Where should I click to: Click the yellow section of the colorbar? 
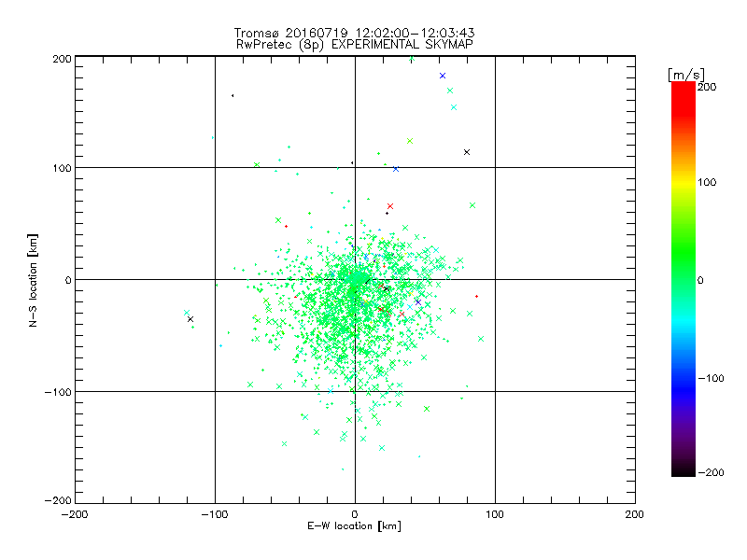coord(684,183)
